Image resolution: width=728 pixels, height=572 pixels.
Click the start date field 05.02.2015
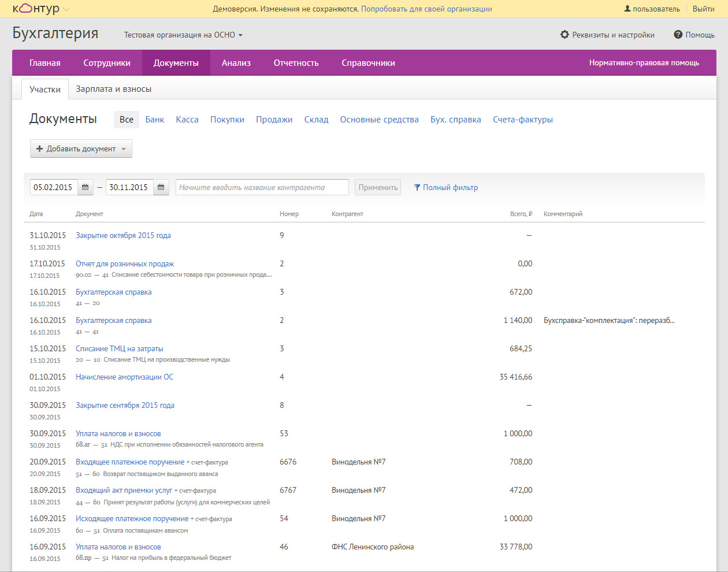53,187
